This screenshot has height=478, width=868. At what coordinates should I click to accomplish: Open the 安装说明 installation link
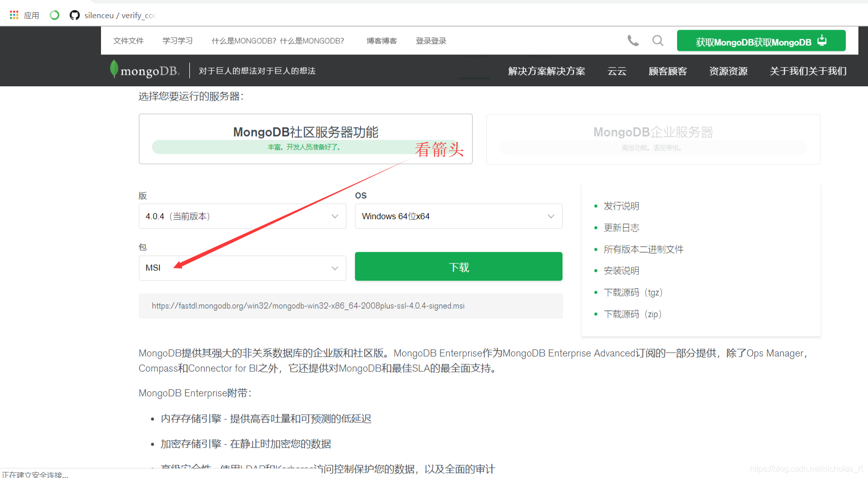pyautogui.click(x=622, y=271)
